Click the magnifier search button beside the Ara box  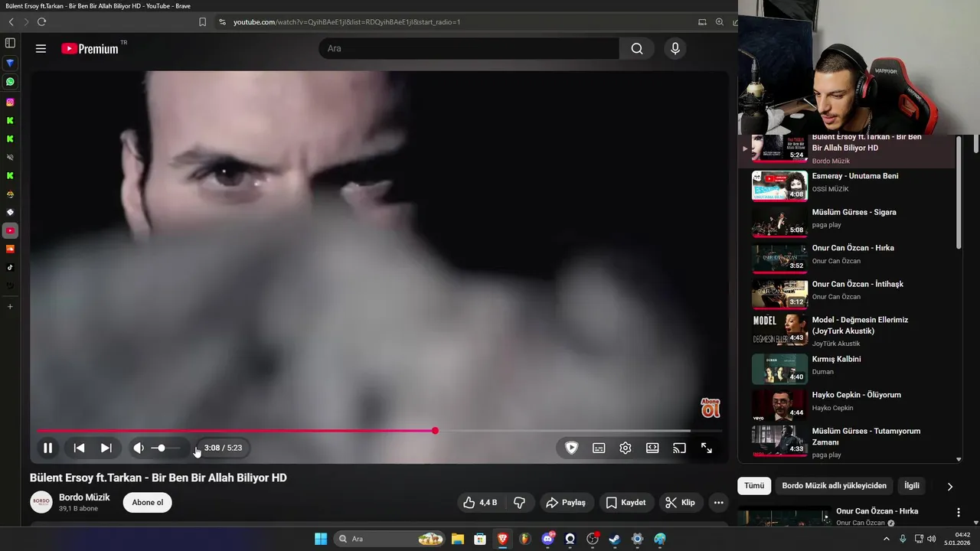(637, 48)
